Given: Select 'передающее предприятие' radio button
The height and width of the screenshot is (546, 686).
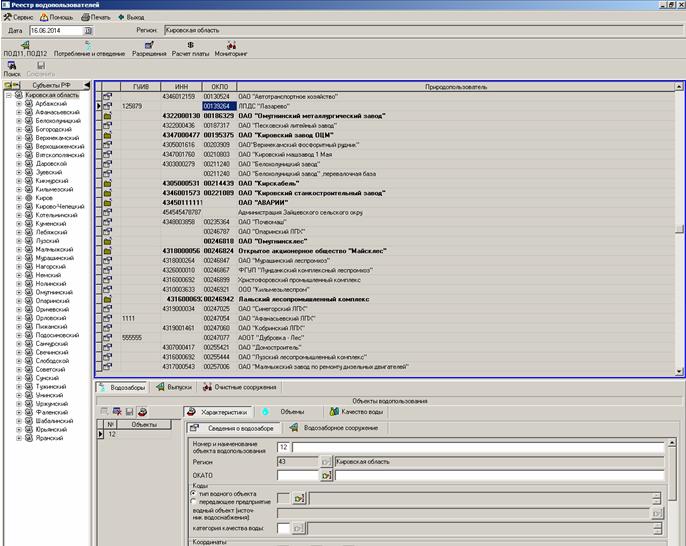Looking at the screenshot, I should click(193, 501).
